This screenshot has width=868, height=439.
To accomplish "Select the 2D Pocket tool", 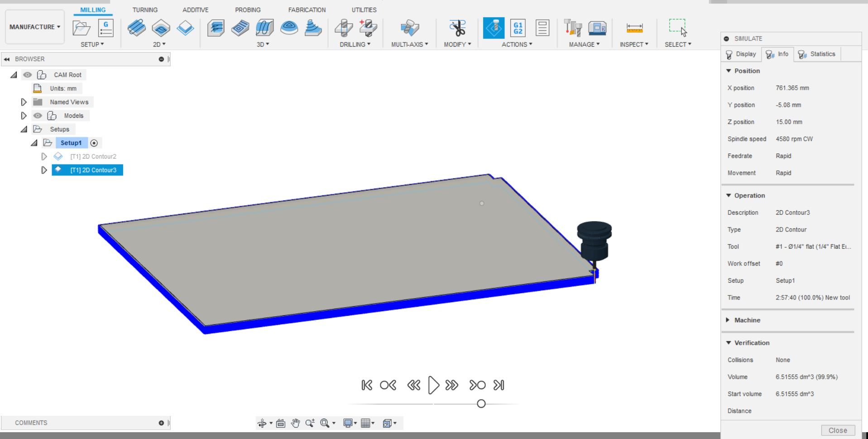I will 161,28.
